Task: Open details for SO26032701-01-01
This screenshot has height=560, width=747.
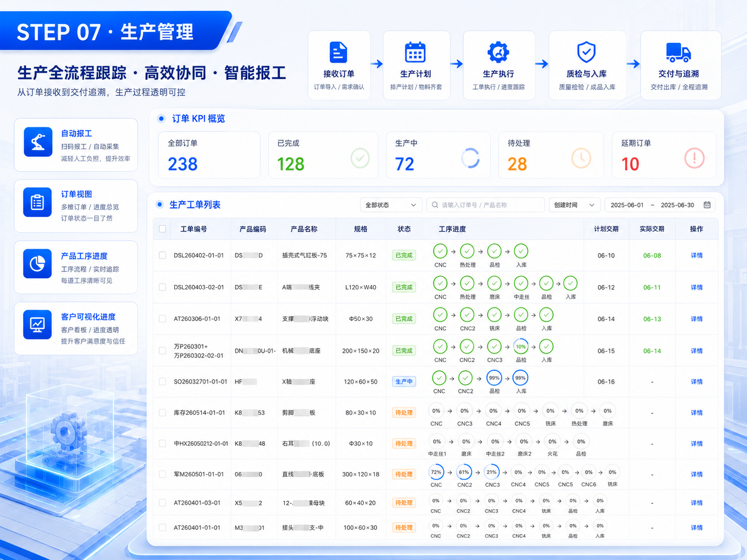Action: [696, 382]
